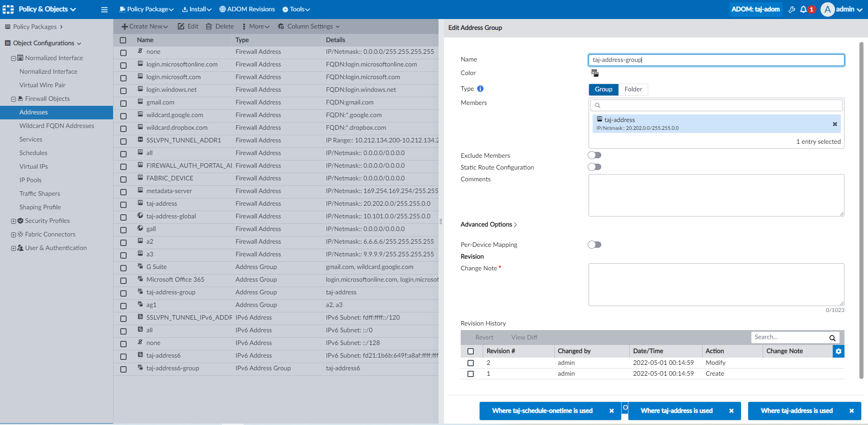Open the Policy Package menu
This screenshot has width=868, height=425.
pos(146,9)
